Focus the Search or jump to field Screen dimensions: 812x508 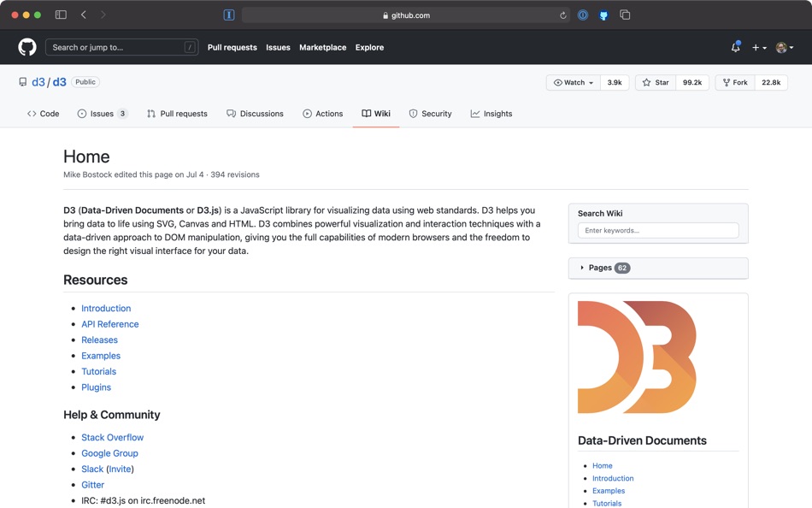[121, 47]
